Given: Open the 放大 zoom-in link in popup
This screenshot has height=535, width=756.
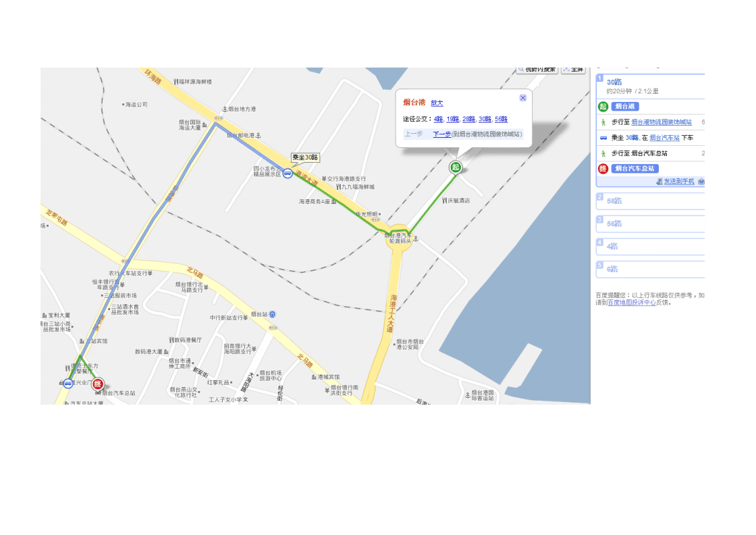Looking at the screenshot, I should pos(437,103).
